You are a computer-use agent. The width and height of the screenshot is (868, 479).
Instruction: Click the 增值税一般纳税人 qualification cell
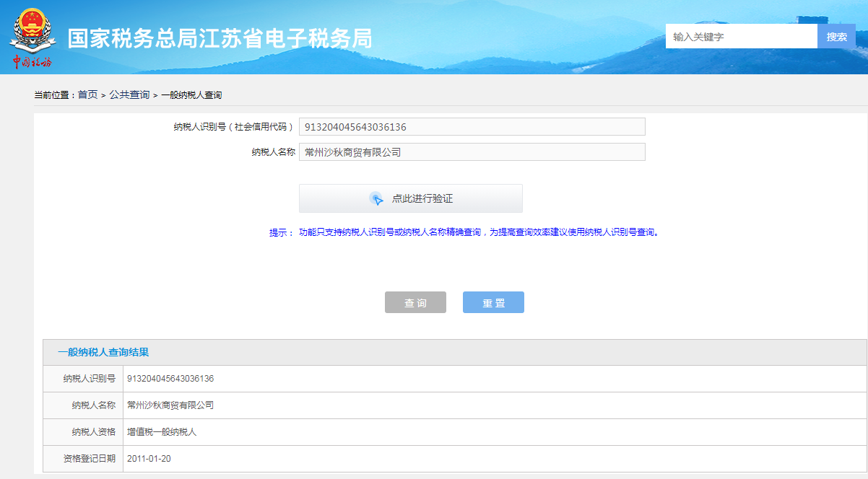tap(162, 432)
